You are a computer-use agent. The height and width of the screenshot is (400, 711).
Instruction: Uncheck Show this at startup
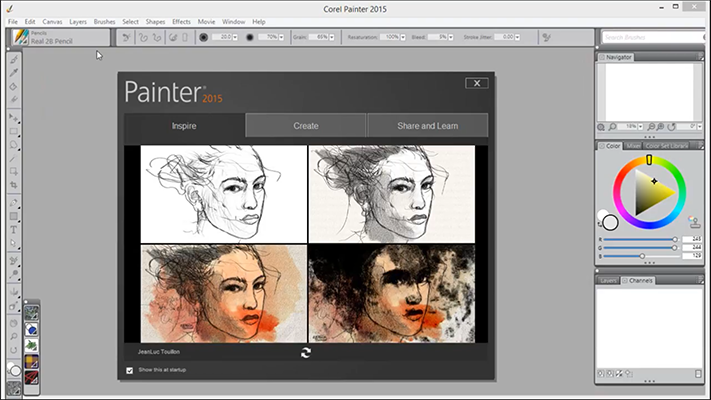[130, 371]
